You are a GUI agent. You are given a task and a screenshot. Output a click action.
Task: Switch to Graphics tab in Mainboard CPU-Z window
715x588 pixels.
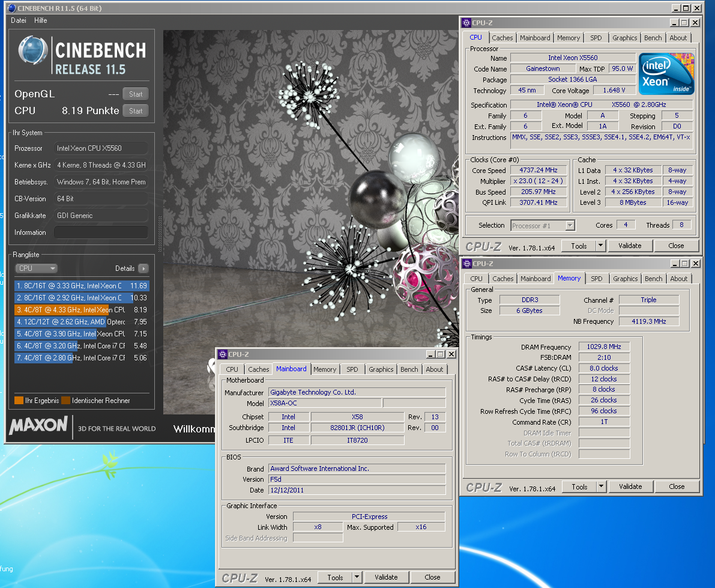pos(381,369)
